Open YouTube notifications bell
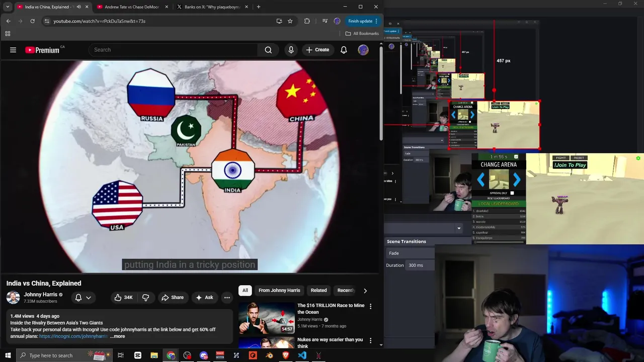 [344, 50]
